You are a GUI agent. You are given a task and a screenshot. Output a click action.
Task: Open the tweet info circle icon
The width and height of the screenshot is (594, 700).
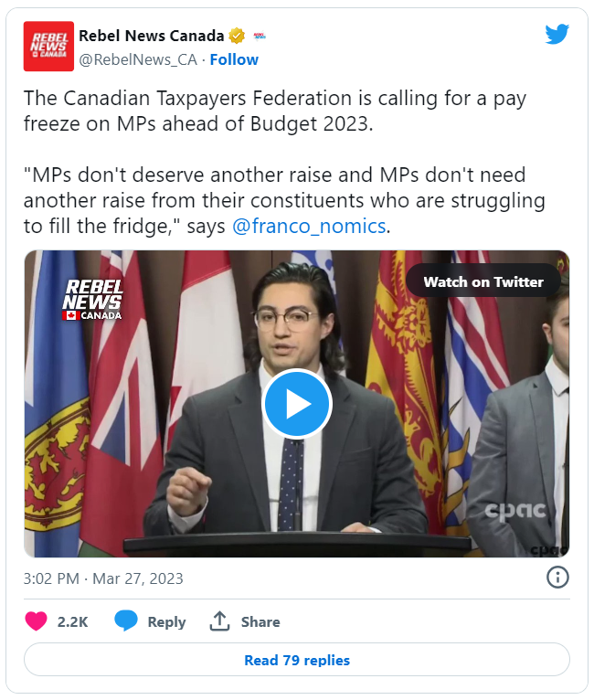coord(557,578)
